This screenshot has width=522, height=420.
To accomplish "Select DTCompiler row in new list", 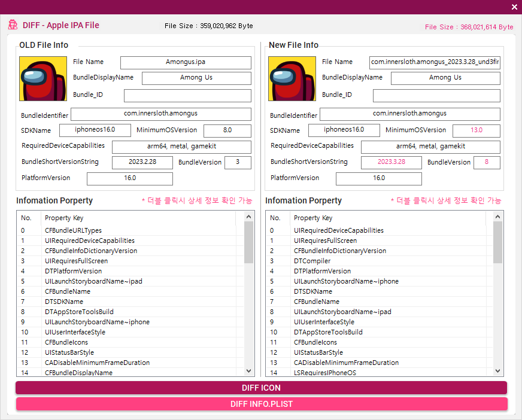I will (x=380, y=261).
